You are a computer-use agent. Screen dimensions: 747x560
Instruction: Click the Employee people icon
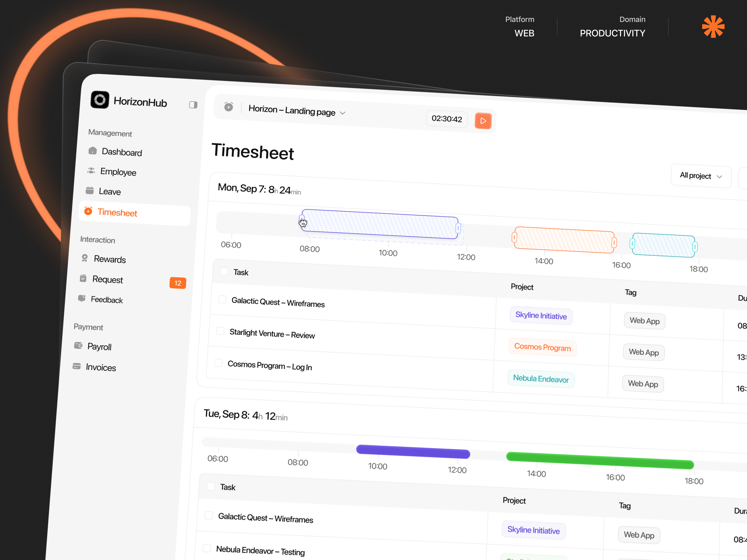[x=91, y=171]
